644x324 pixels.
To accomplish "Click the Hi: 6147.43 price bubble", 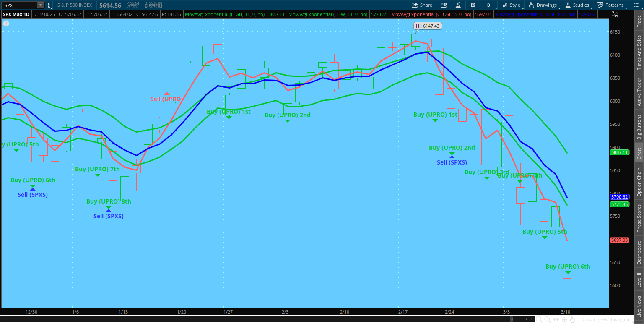I will click(428, 26).
